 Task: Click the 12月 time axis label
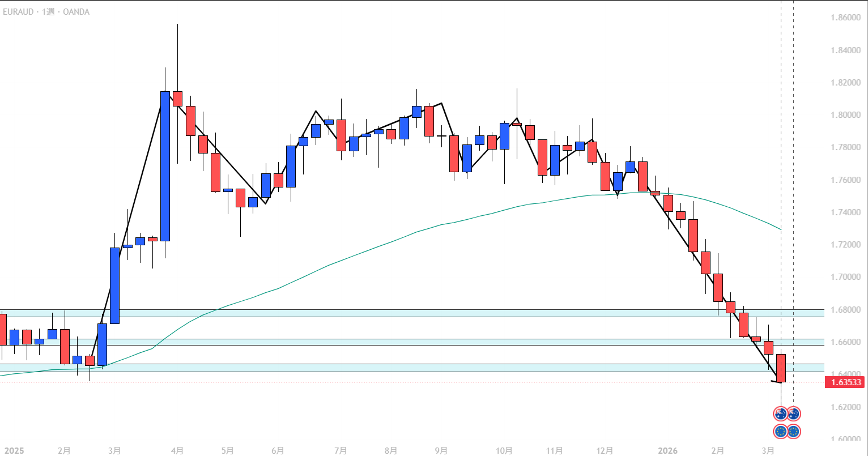click(x=605, y=451)
